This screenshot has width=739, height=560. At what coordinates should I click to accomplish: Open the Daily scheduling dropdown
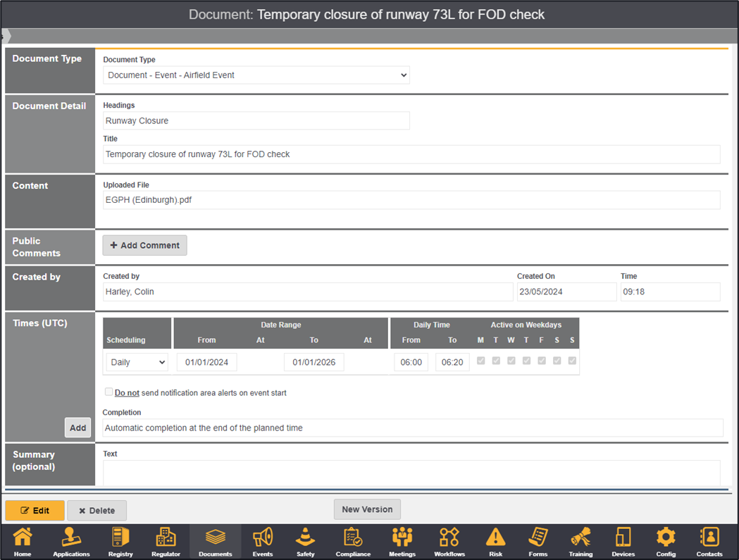(x=137, y=362)
